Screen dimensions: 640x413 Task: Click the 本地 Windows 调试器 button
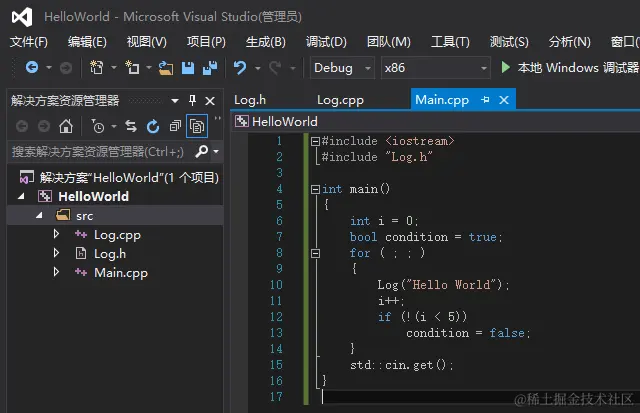569,67
